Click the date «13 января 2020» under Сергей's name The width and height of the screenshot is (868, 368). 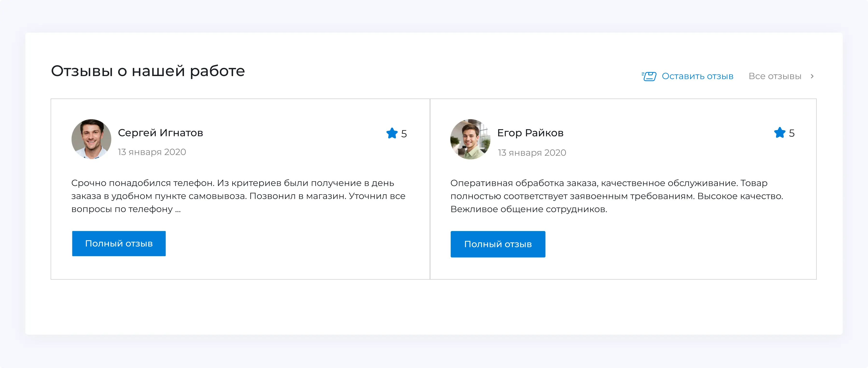[x=152, y=152]
